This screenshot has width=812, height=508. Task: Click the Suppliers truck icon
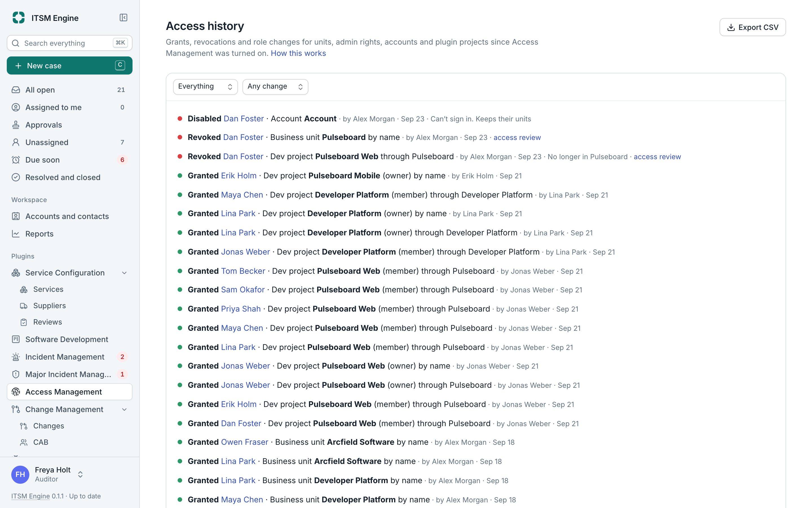pyautogui.click(x=23, y=306)
